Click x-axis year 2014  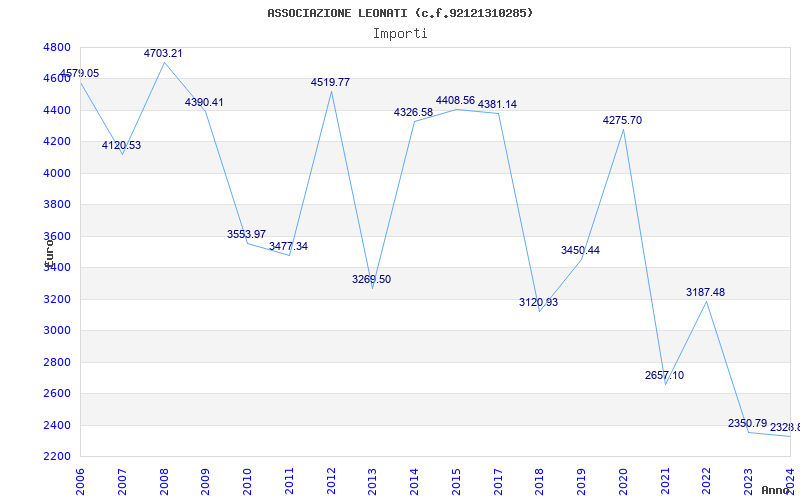415,482
